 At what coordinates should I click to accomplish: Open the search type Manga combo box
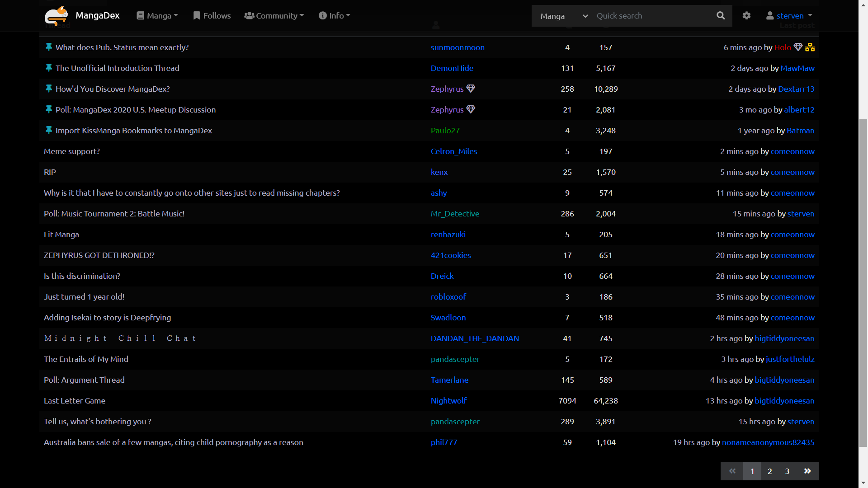pyautogui.click(x=564, y=16)
